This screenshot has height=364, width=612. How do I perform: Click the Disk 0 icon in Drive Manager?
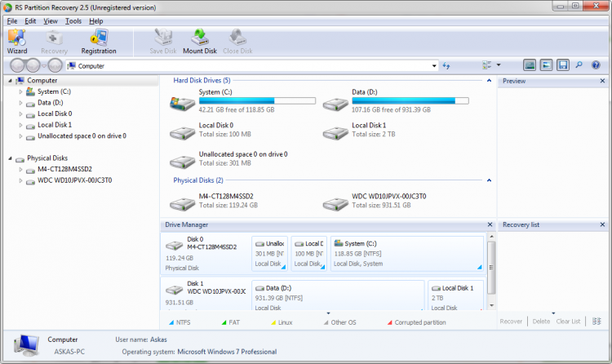[174, 246]
